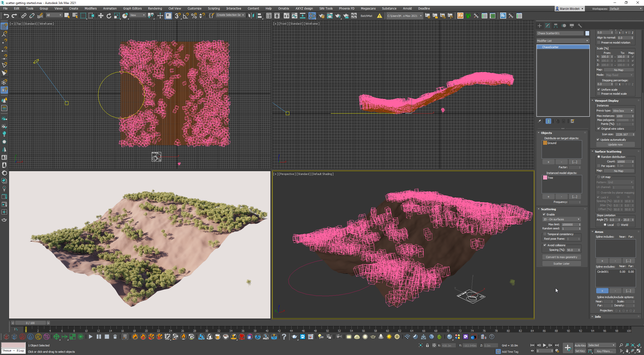This screenshot has width=644, height=355.
Task: Play the animation in playback controls
Action: (544, 345)
